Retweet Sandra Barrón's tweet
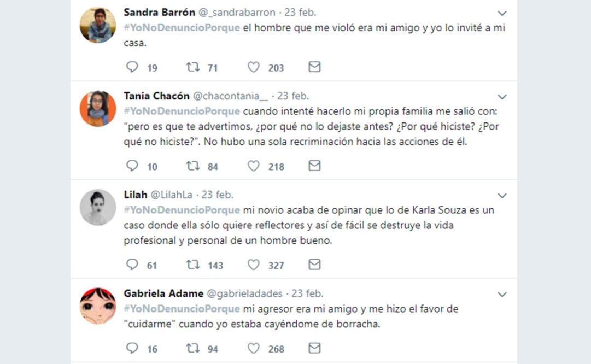Image resolution: width=591 pixels, height=364 pixels. (192, 67)
